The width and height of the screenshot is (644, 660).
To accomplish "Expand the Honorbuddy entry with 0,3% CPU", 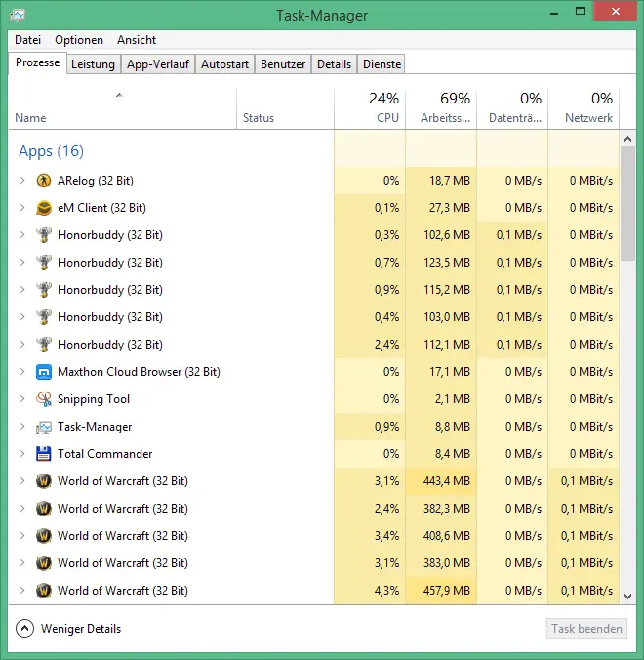I will click(21, 235).
